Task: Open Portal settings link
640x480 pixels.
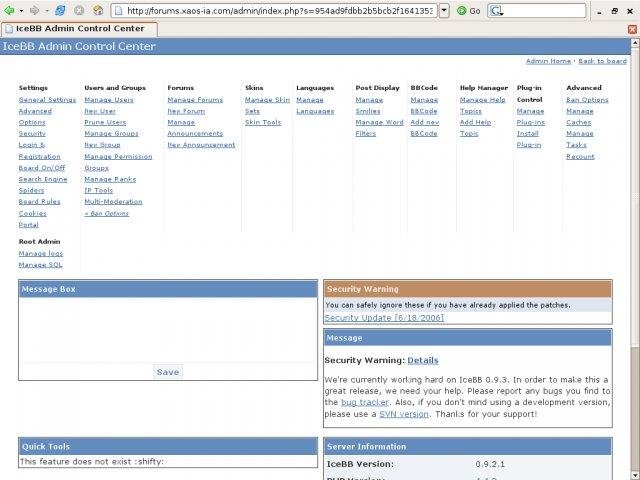Action: pyautogui.click(x=28, y=225)
